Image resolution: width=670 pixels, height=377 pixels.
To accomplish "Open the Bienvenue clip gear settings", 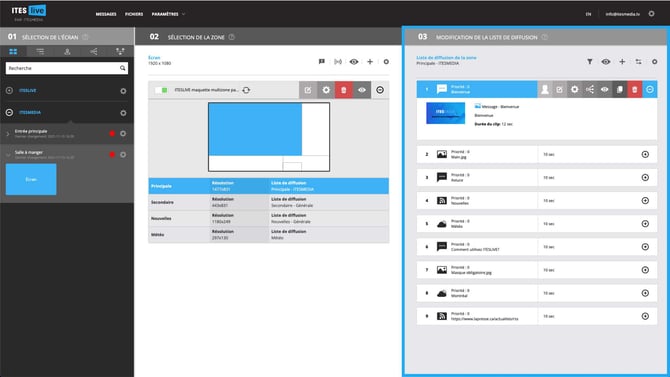I will click(x=575, y=89).
